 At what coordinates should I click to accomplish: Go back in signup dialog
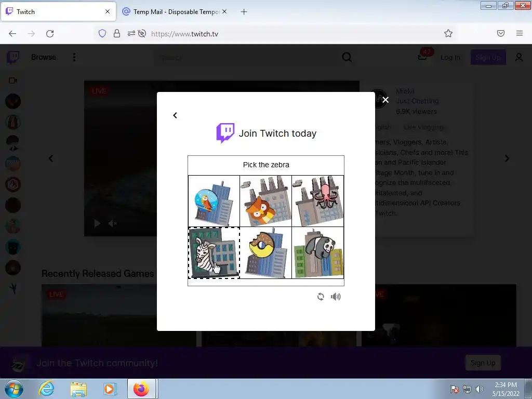click(175, 115)
